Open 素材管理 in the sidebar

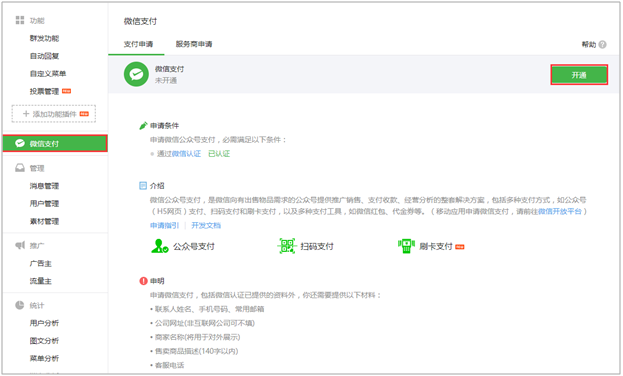pos(44,221)
